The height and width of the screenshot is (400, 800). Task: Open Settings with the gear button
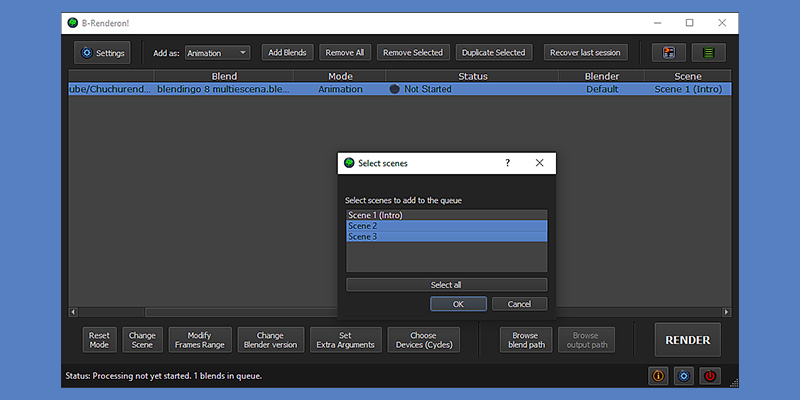[102, 52]
